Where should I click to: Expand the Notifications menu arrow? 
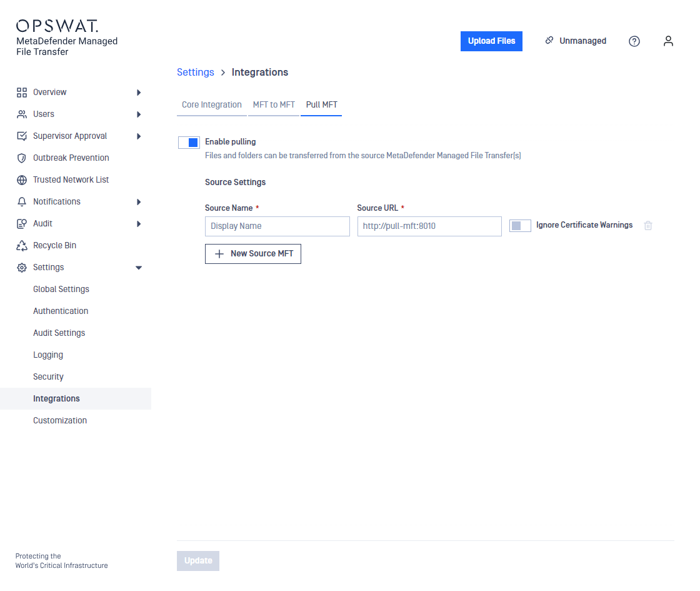[139, 202]
